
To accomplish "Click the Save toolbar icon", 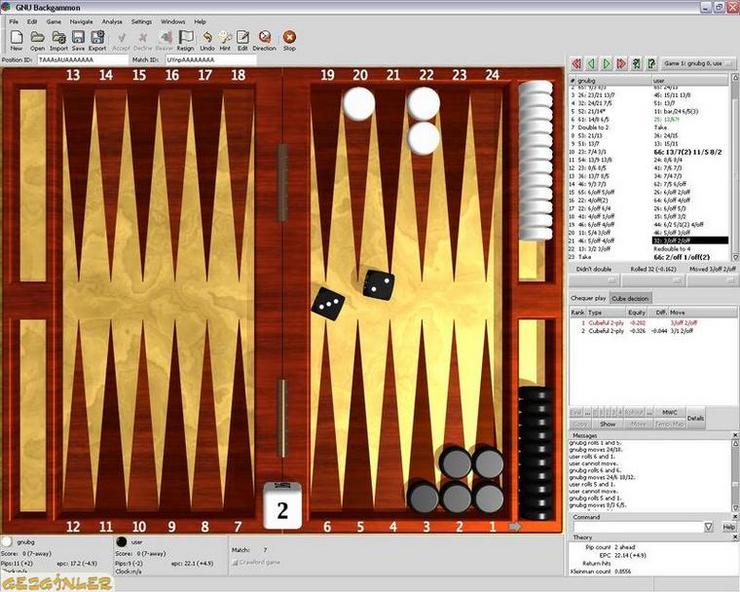I will 78,41.
